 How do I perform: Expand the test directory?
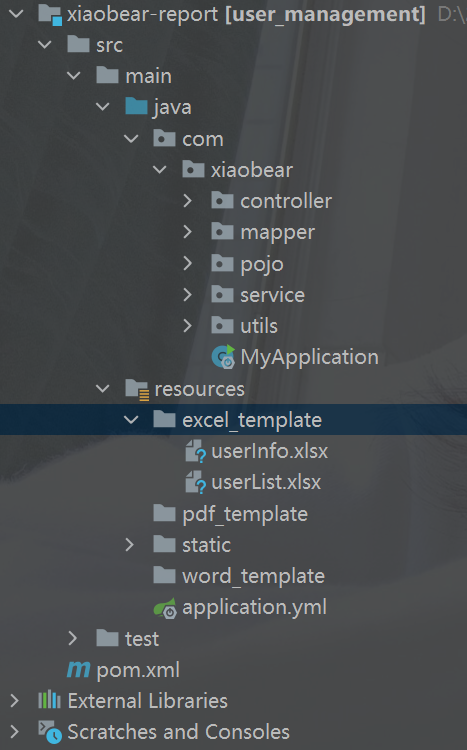pos(73,638)
